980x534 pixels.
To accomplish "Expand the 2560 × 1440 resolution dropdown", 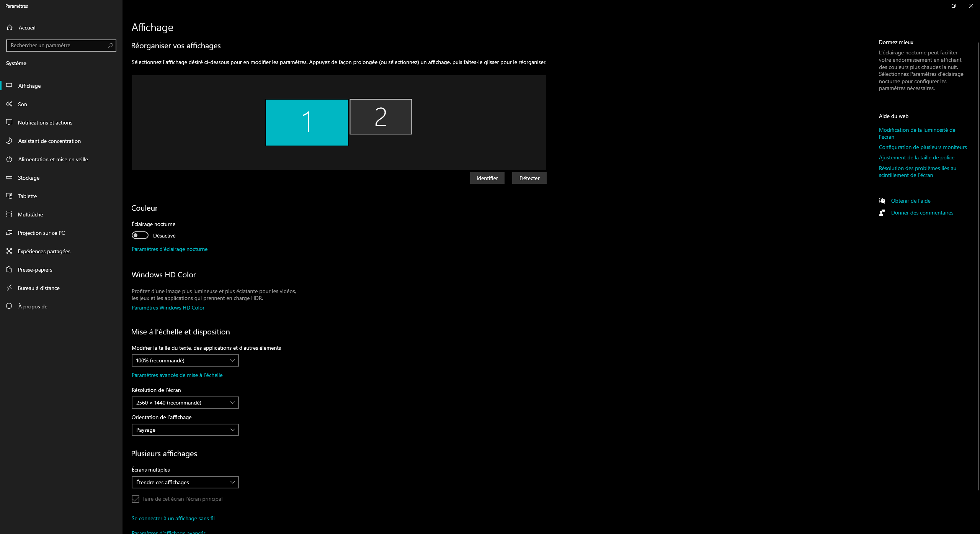I will click(185, 403).
